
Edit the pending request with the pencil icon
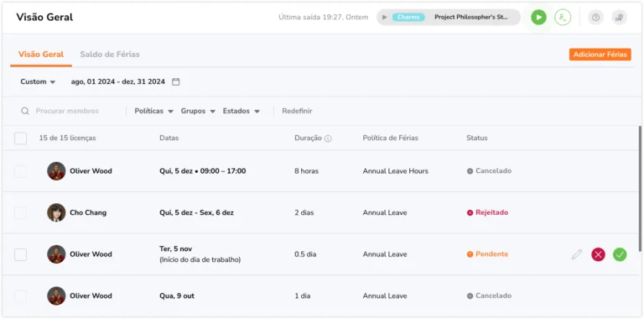(x=577, y=254)
